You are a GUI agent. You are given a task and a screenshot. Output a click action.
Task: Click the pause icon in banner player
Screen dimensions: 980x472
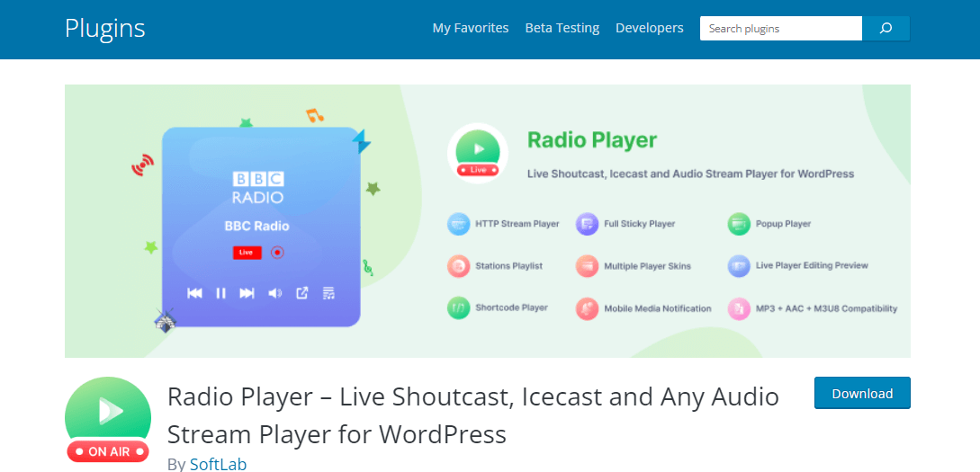[220, 293]
